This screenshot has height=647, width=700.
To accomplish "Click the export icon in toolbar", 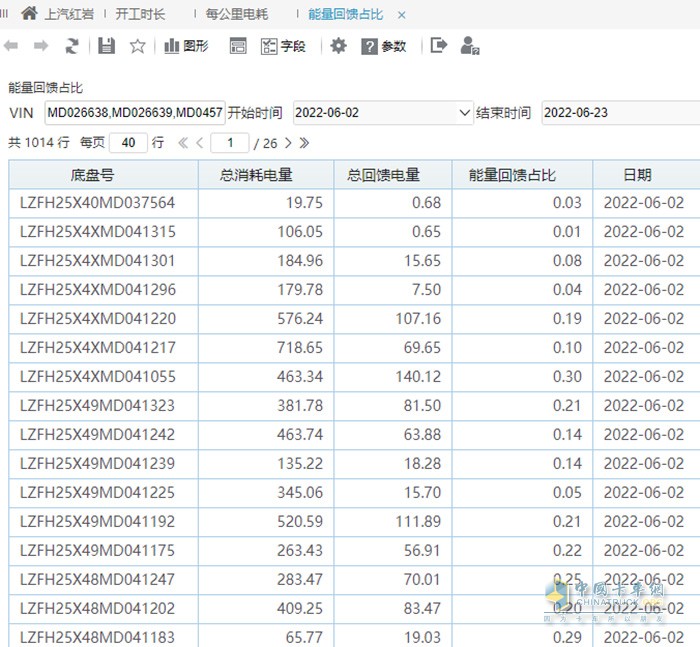I will pyautogui.click(x=438, y=46).
